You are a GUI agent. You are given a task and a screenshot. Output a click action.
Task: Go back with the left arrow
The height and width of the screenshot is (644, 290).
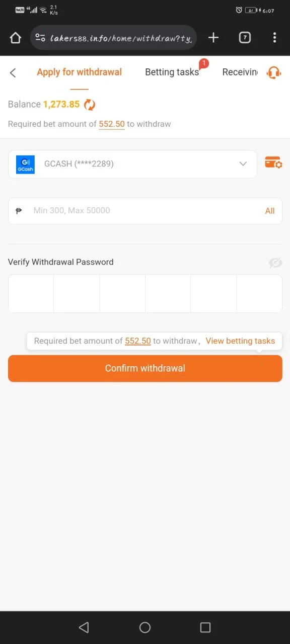click(x=13, y=73)
